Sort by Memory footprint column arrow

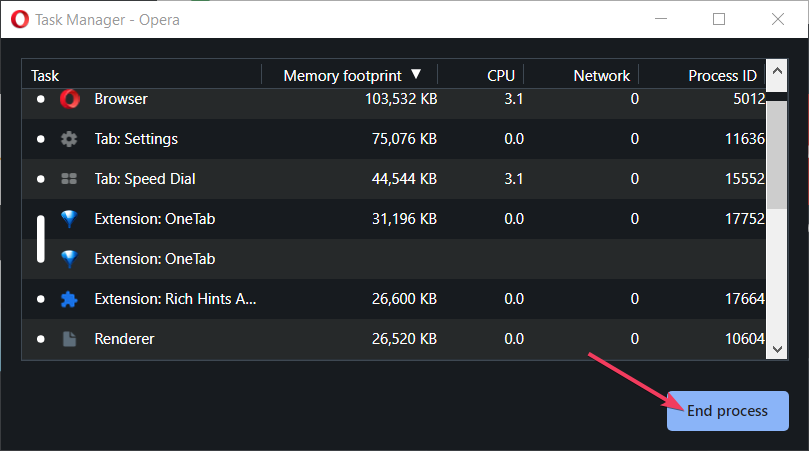[x=416, y=75]
